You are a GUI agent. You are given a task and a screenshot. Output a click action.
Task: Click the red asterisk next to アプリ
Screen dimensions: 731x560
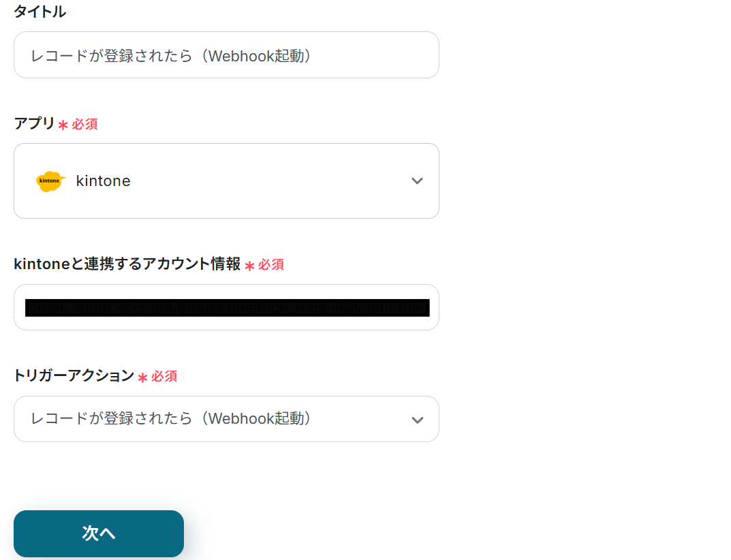[63, 125]
